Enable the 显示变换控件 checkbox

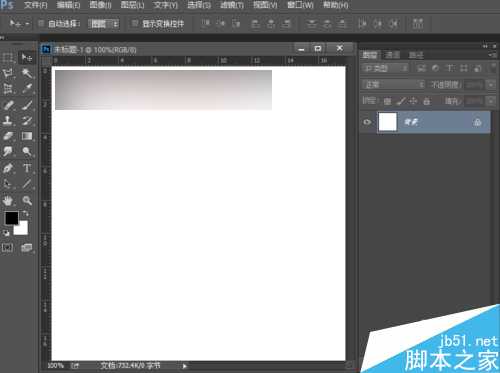135,24
